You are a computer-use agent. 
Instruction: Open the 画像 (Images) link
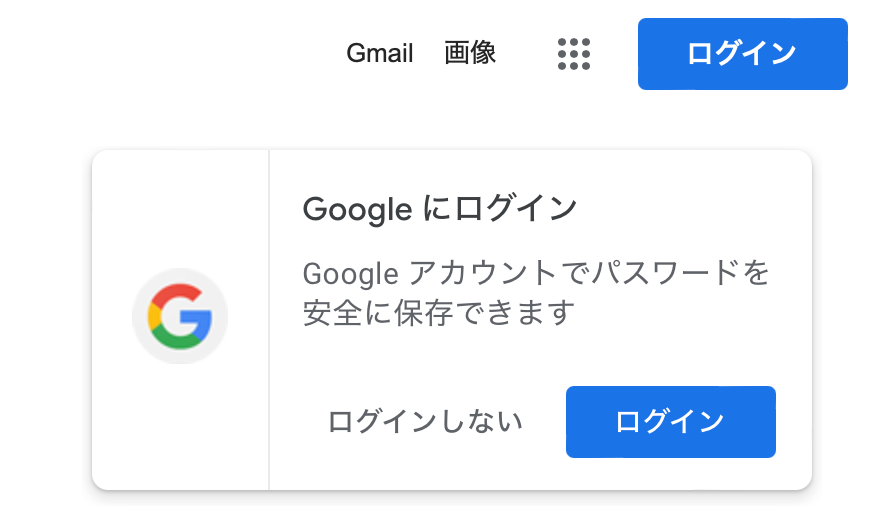click(x=470, y=54)
